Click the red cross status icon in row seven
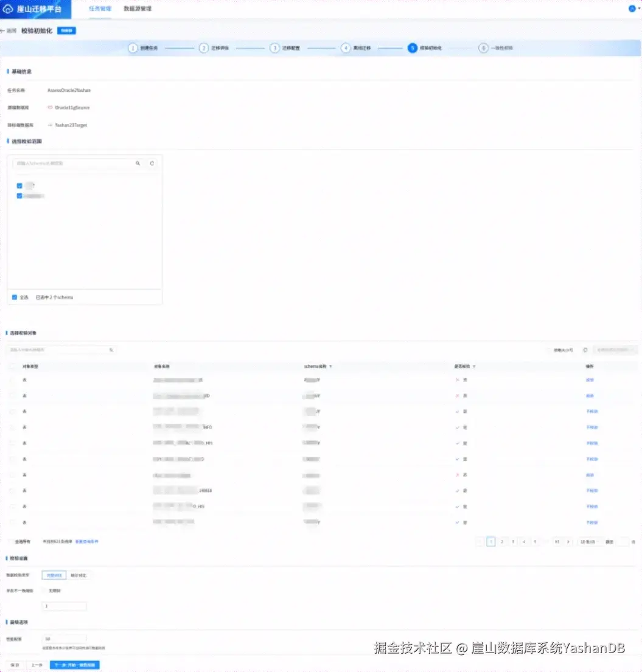Viewport: 642px width, 672px height. (457, 475)
